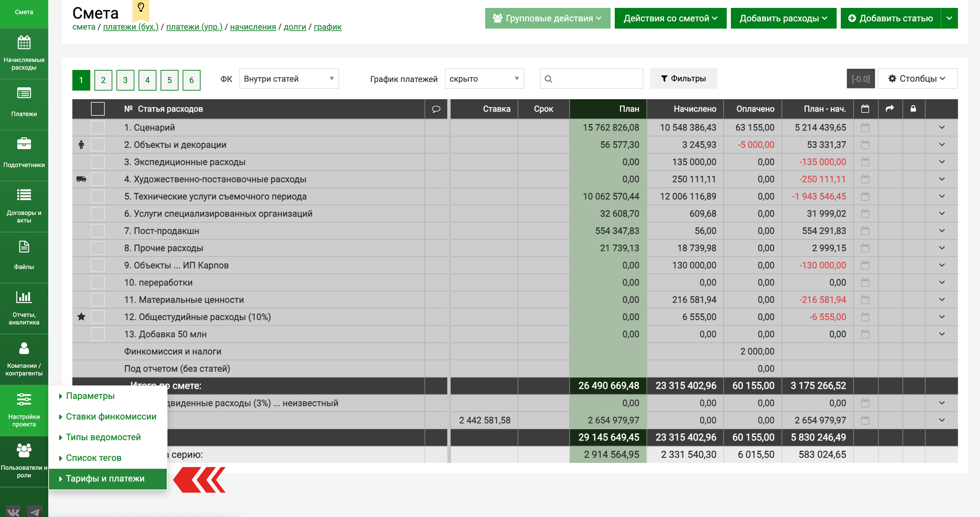Click the comment bubble column header

pos(436,109)
